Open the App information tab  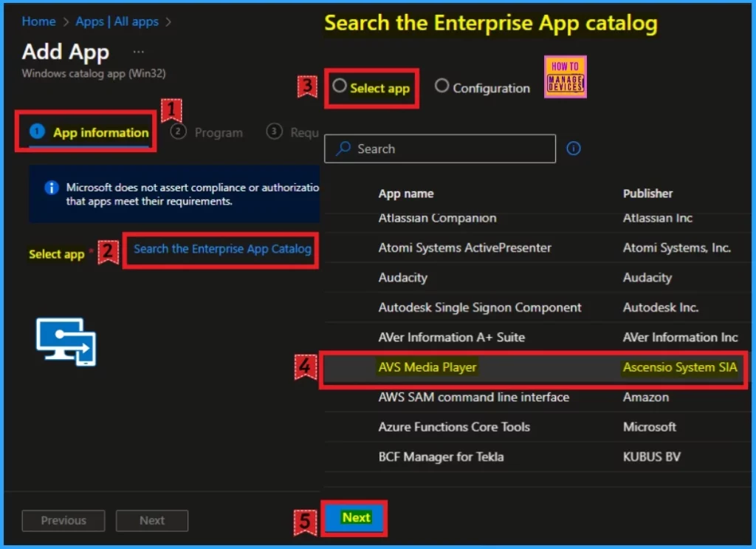coord(89,132)
